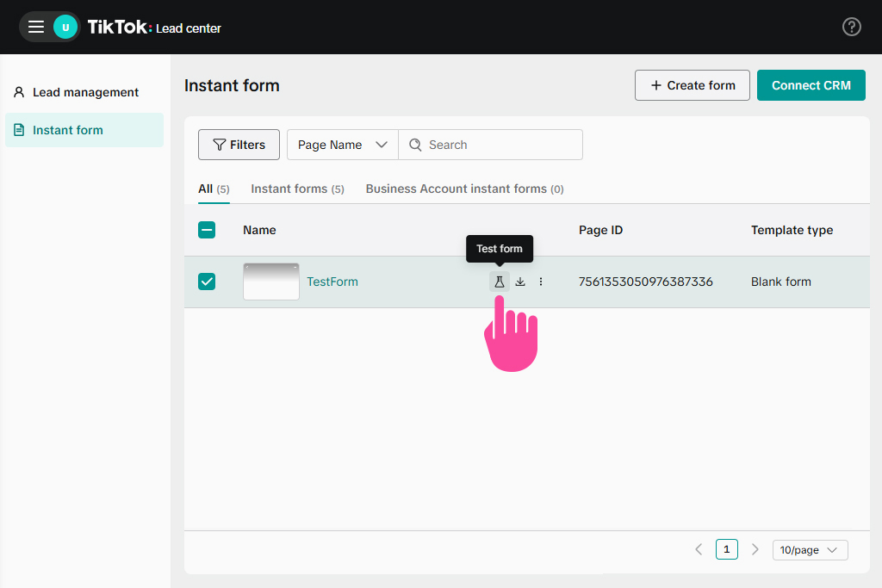The width and height of the screenshot is (882, 588).
Task: Open the three-dot more options menu
Action: pos(541,282)
